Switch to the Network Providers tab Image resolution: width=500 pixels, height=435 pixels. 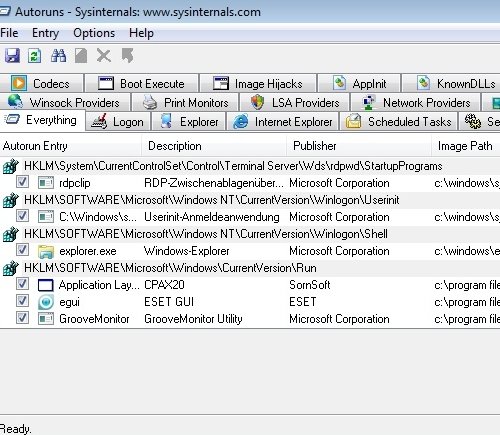[416, 102]
